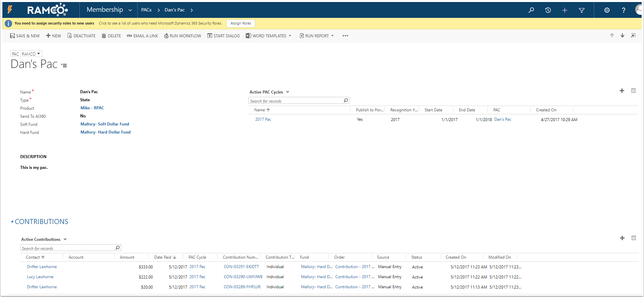Open the help question mark
This screenshot has width=644, height=297.
click(623, 10)
